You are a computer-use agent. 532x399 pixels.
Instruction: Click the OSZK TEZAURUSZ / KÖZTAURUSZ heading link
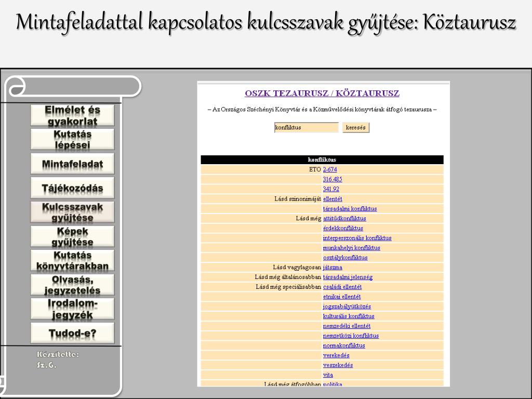tap(322, 94)
